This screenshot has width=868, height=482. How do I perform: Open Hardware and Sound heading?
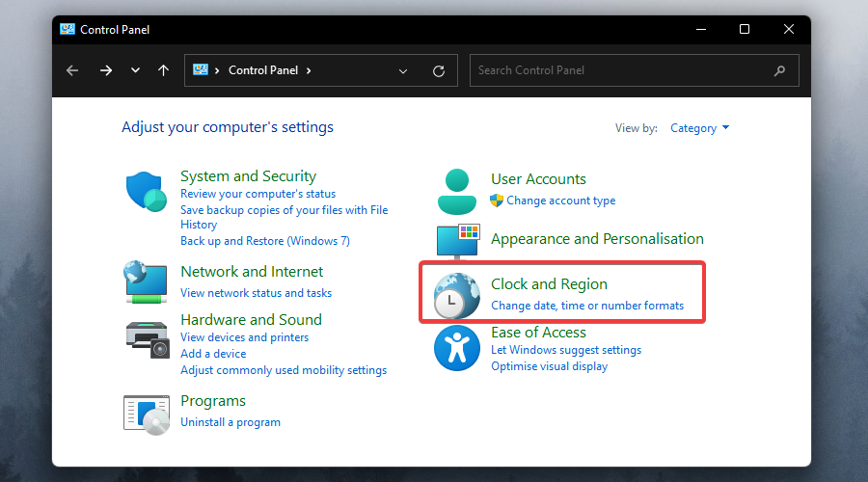pyautogui.click(x=251, y=320)
